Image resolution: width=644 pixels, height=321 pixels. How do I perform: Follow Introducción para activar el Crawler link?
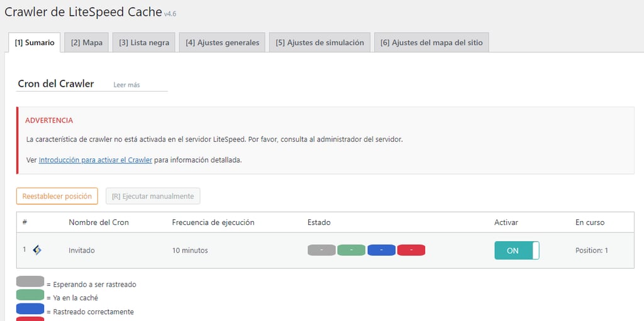point(96,160)
